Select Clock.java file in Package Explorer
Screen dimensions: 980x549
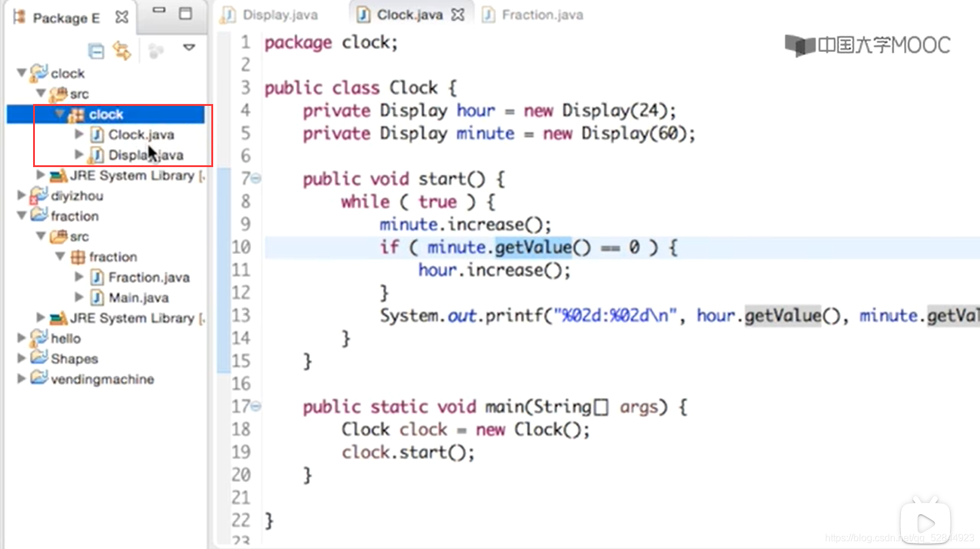tap(141, 135)
